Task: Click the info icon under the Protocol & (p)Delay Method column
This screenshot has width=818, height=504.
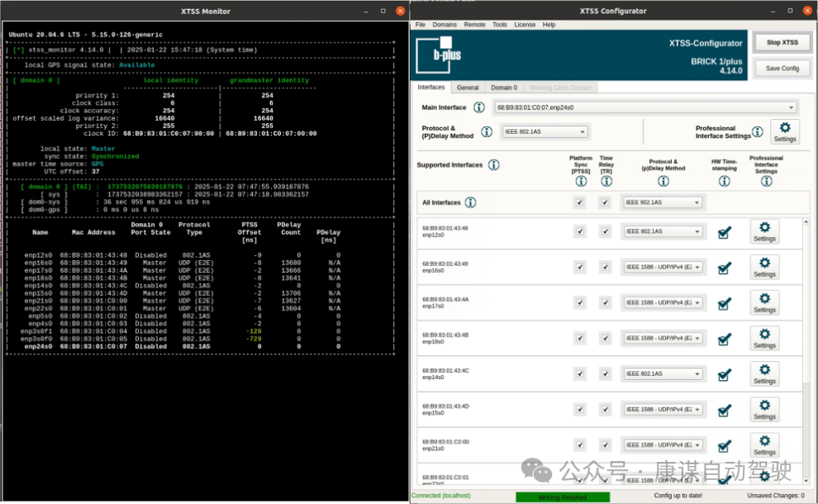Action: click(x=663, y=182)
